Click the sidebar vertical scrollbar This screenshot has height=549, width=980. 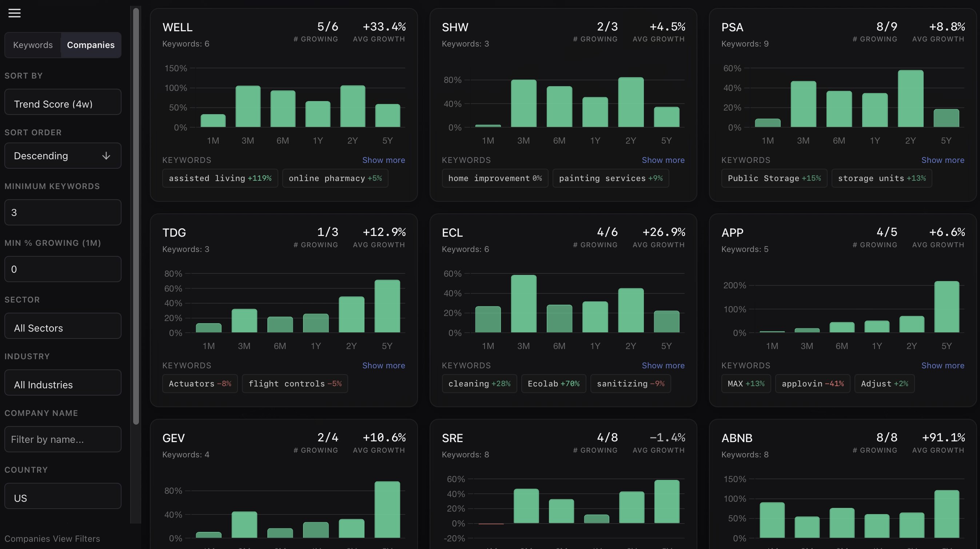click(x=136, y=216)
